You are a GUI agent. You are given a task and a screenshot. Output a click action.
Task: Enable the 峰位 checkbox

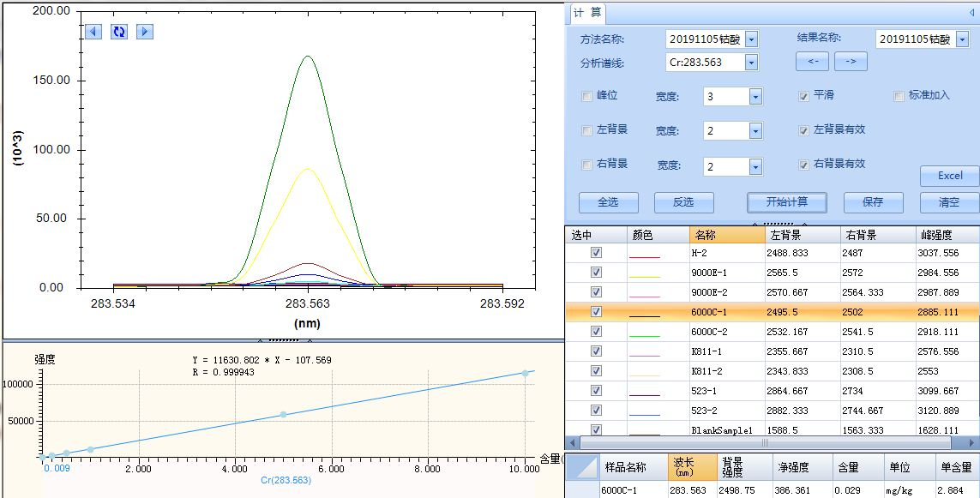(x=586, y=96)
